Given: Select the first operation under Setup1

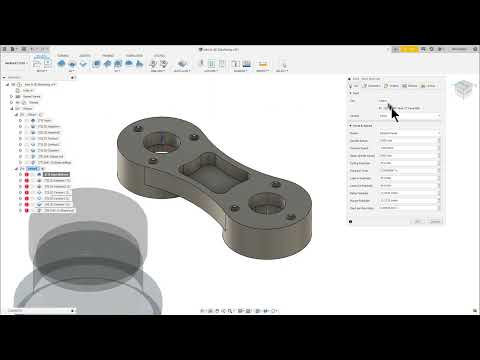Looking at the screenshot, I should tap(45, 121).
